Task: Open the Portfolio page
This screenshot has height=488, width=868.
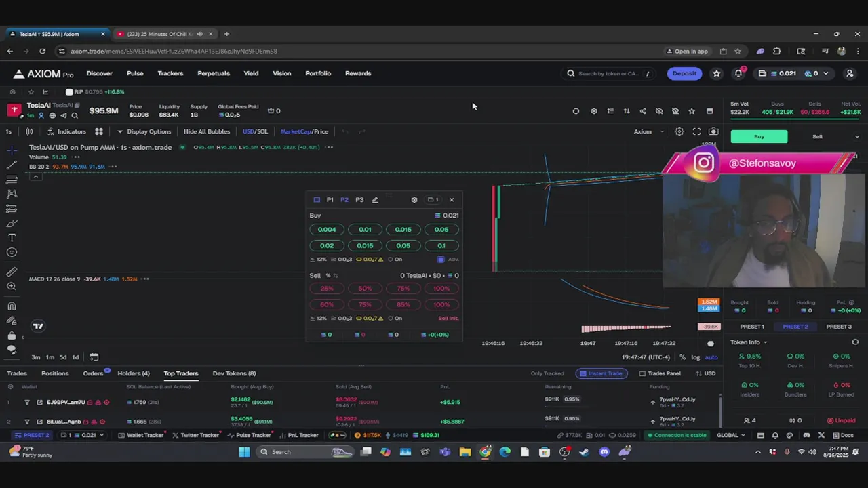Action: click(318, 73)
